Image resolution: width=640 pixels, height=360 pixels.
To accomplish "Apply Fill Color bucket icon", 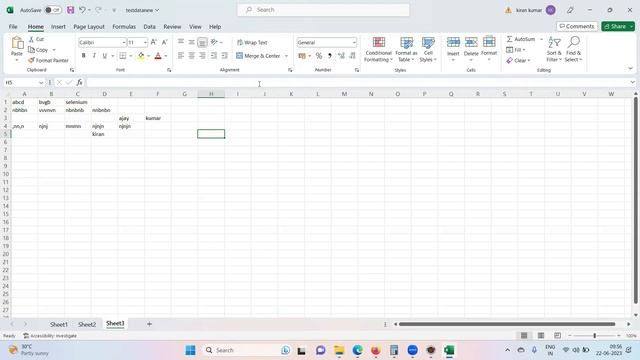I will 141,56.
